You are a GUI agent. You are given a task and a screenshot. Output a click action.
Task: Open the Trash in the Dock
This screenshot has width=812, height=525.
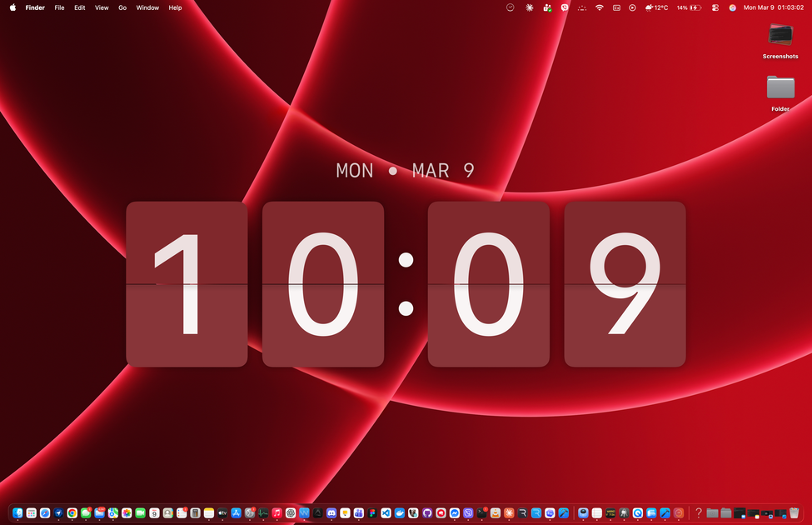(794, 513)
